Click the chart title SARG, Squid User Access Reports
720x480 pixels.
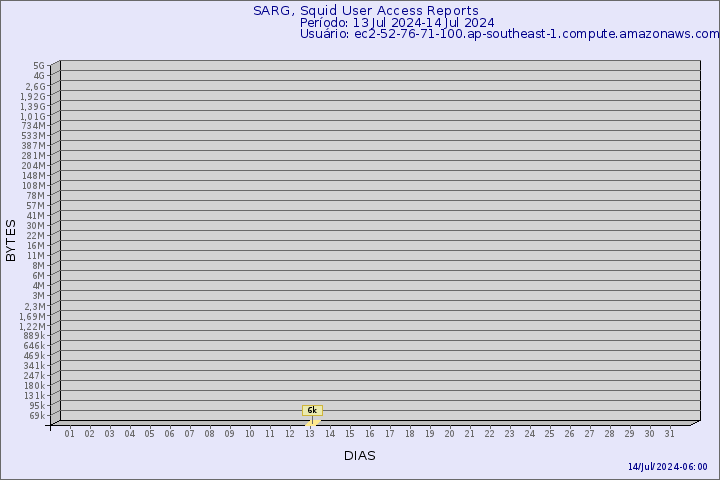[x=366, y=11]
